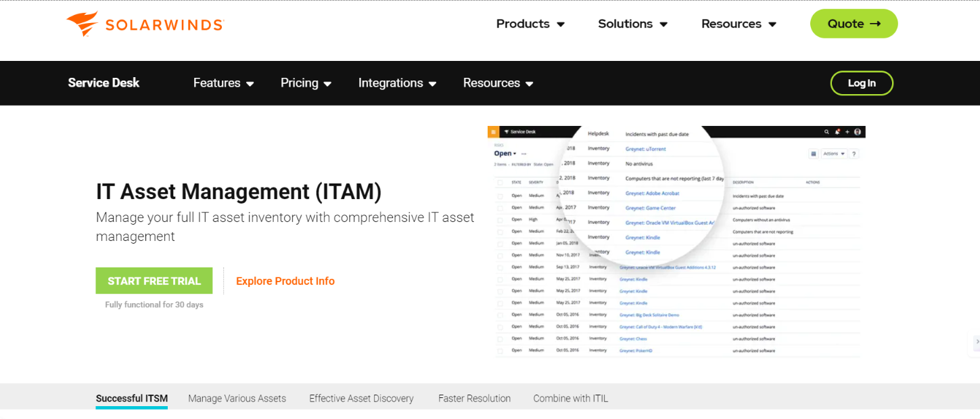Open the Pricing dropdown

pos(306,83)
